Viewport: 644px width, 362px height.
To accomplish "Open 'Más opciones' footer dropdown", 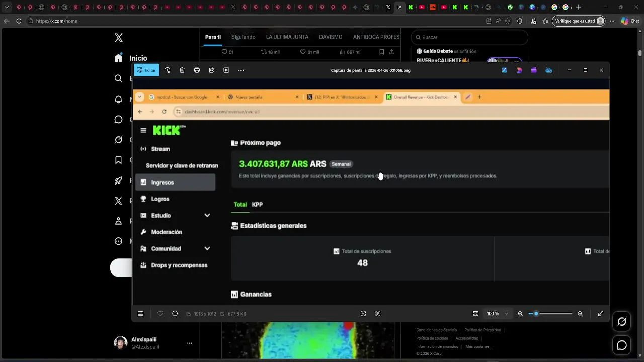I will point(479,347).
